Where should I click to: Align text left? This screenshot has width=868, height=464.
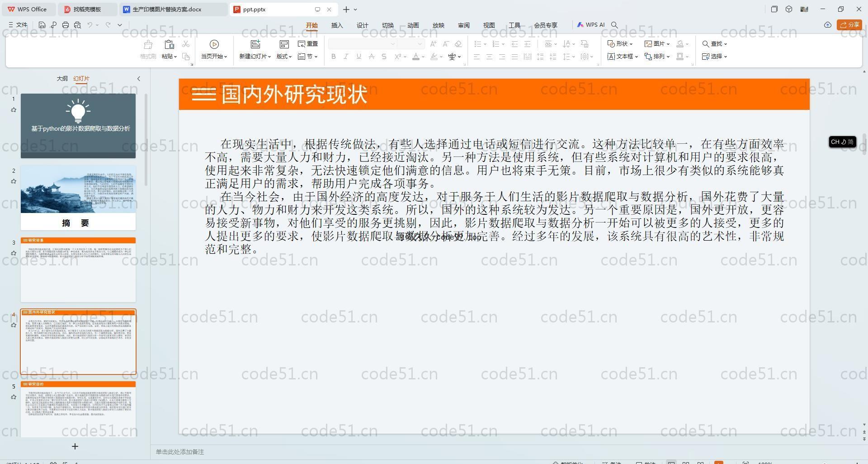(476, 57)
